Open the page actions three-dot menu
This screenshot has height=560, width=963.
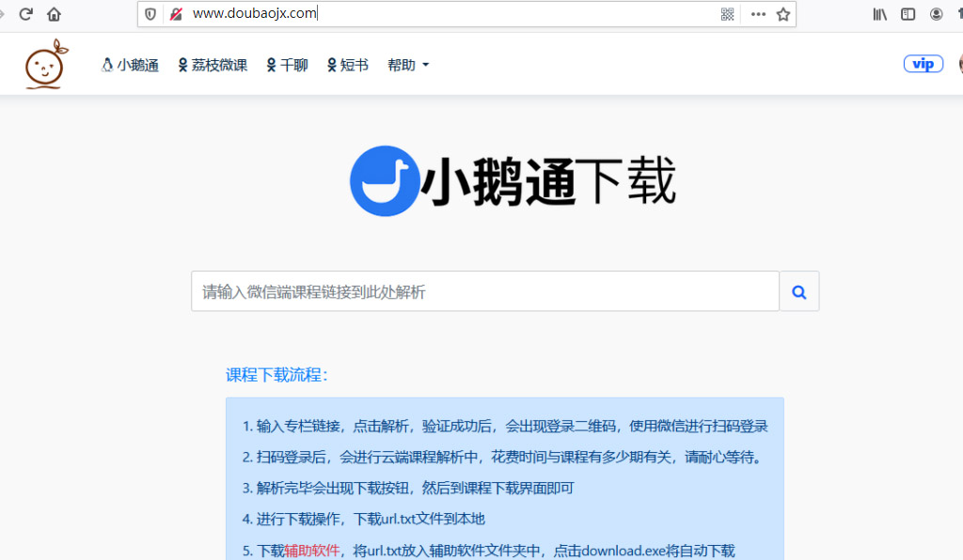pos(759,14)
